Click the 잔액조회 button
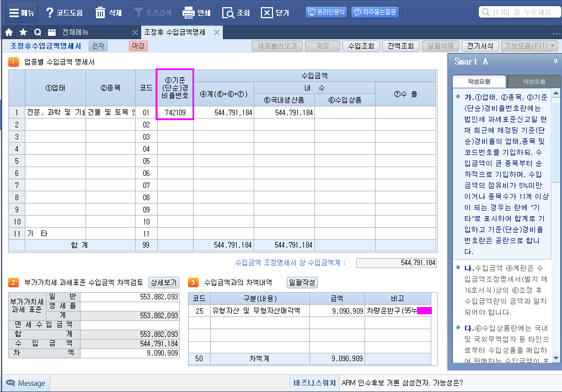Image resolution: width=562 pixels, height=392 pixels. point(401,46)
